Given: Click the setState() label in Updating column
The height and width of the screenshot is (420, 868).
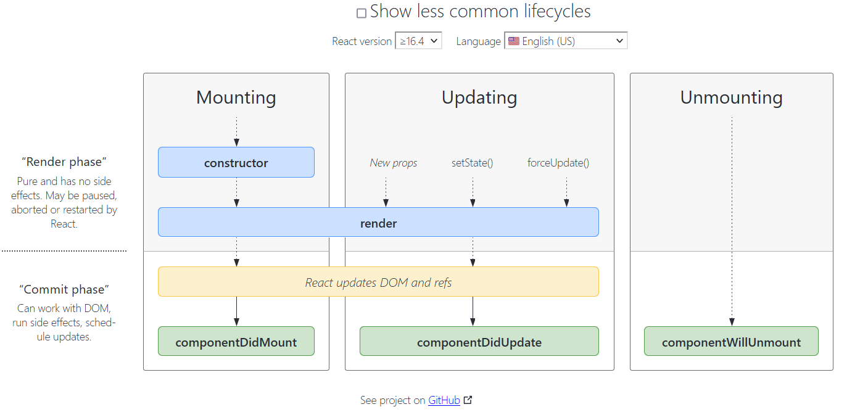Looking at the screenshot, I should [x=473, y=162].
